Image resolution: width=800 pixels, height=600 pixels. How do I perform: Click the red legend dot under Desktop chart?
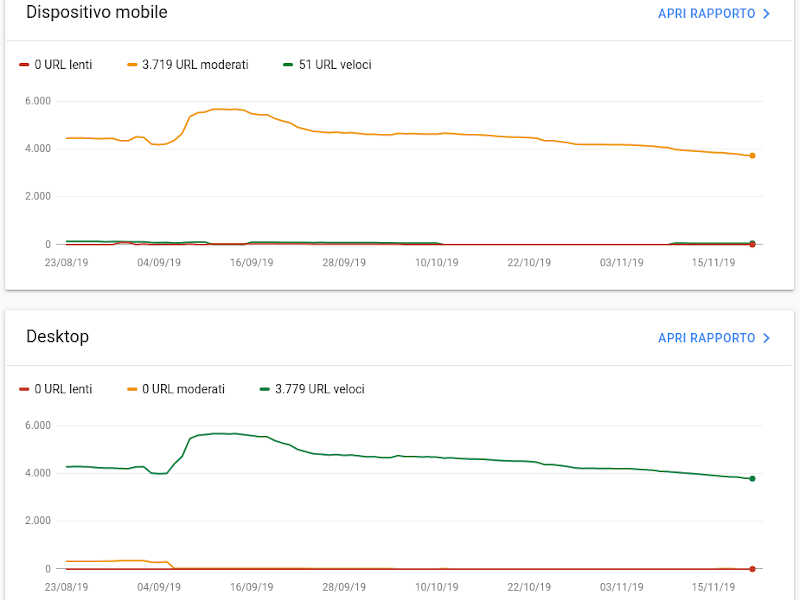[x=22, y=389]
